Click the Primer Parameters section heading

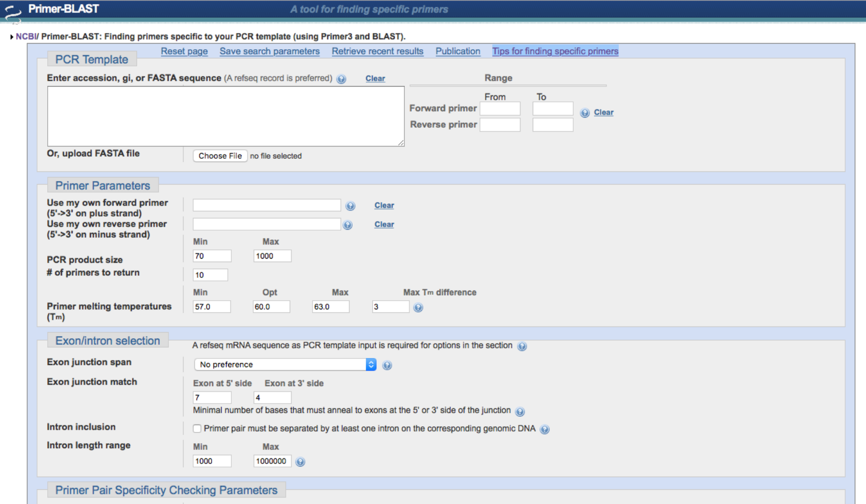point(103,186)
